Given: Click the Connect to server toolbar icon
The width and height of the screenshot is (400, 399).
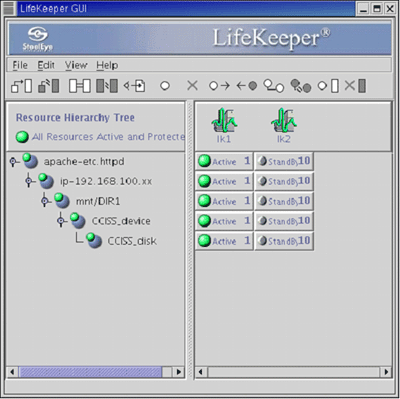Looking at the screenshot, I should click(22, 86).
